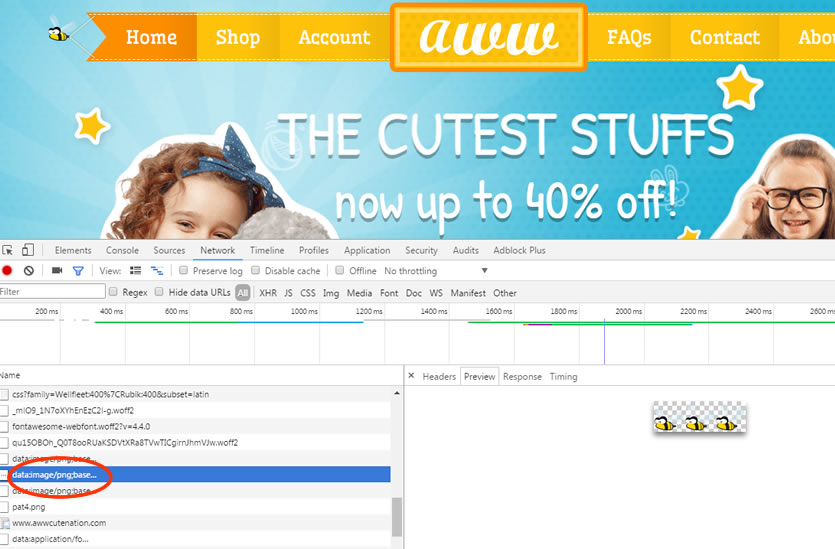Viewport: 835px width, 549px height.
Task: Filter requests by Media
Action: click(x=359, y=293)
